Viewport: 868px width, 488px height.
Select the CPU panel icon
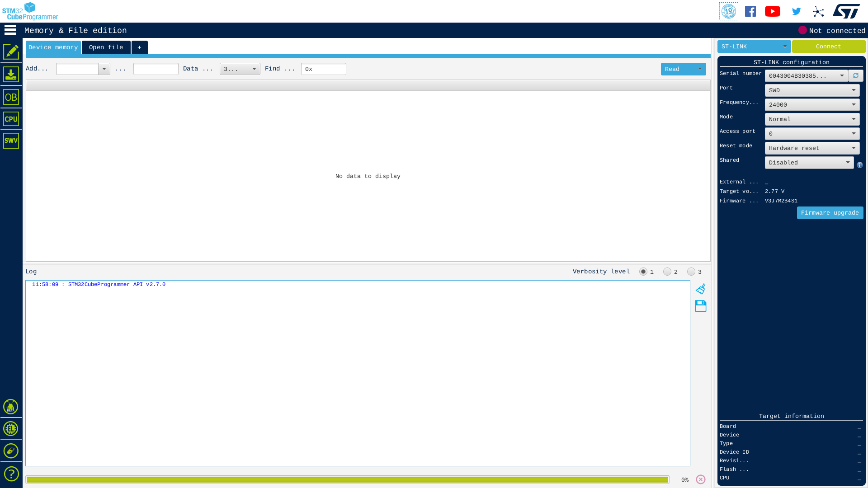tap(11, 118)
